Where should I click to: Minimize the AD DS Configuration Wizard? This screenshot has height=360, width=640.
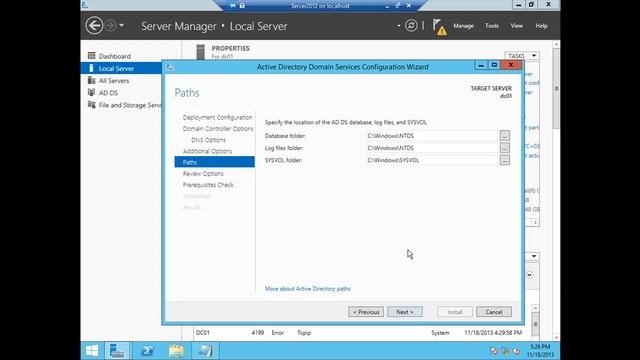pos(481,65)
